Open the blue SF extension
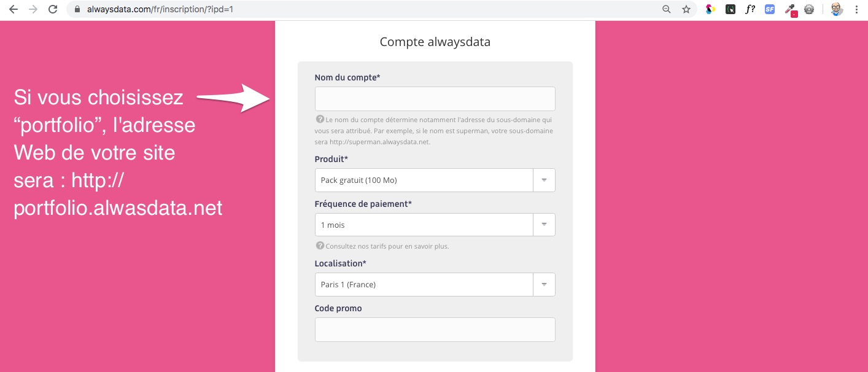868x372 pixels. 770,10
